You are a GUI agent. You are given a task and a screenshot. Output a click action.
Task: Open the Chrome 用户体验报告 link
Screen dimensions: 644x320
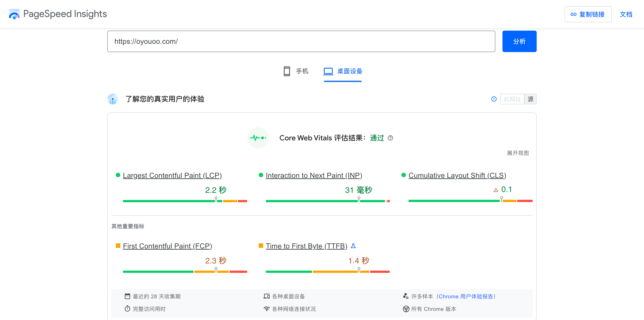[466, 297]
